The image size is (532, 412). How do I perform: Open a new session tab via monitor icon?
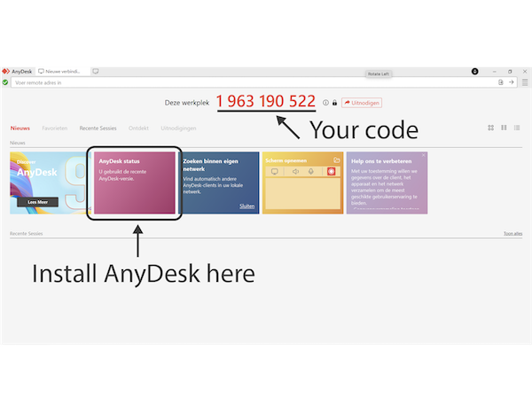tap(96, 72)
